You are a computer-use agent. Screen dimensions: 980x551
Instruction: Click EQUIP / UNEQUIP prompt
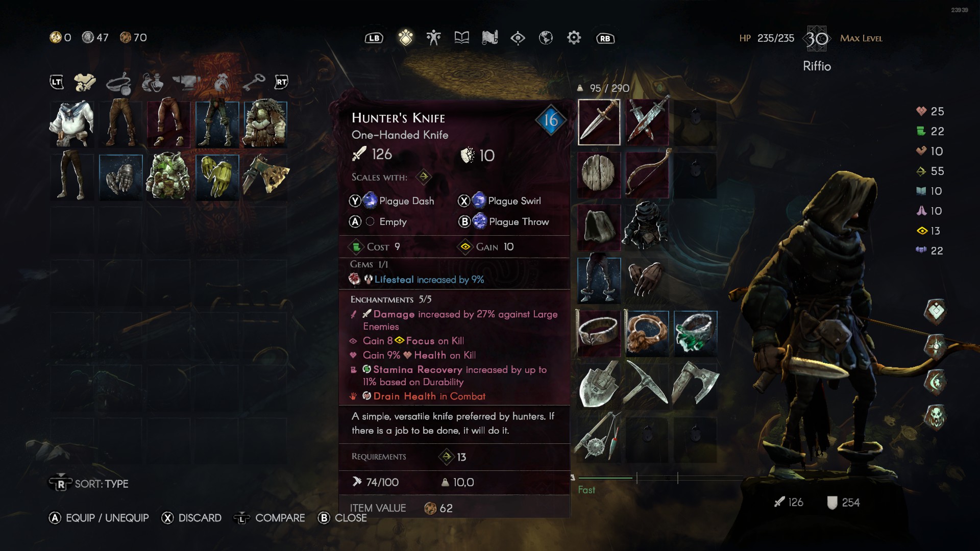coord(99,518)
